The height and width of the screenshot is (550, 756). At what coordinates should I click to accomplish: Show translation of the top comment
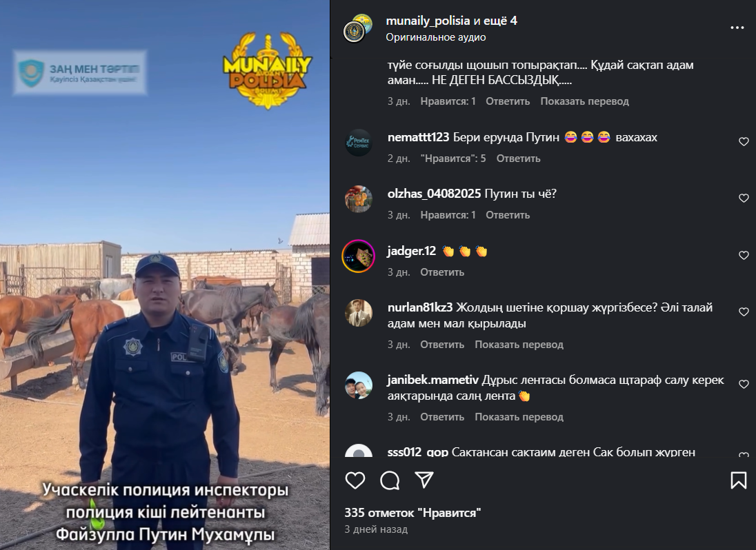[x=584, y=101]
